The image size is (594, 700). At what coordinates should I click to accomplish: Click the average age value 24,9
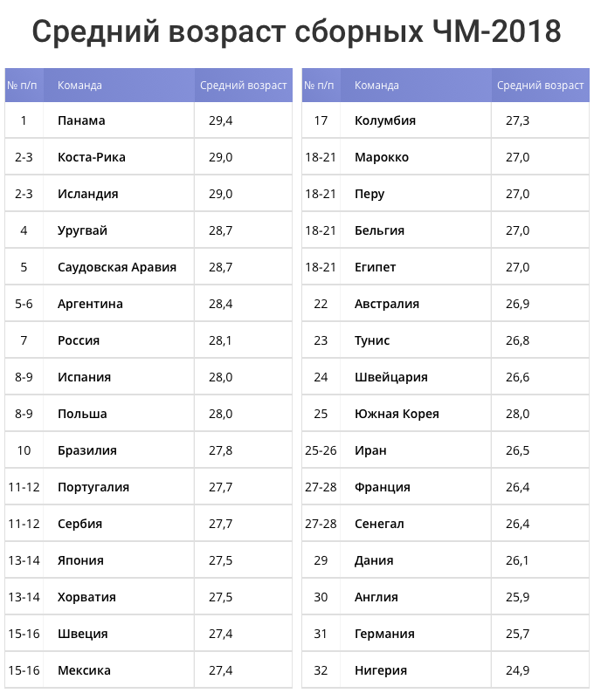(x=518, y=670)
